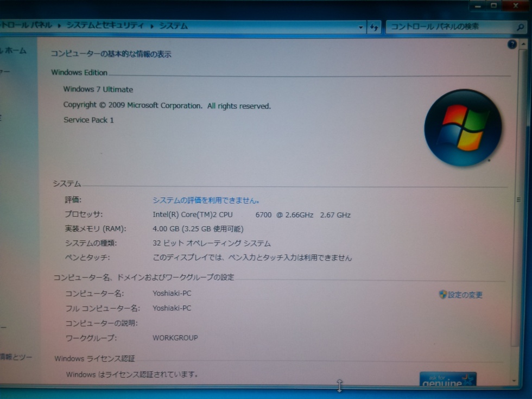Click the 実装メモリ (RAM): label
This screenshot has height=399, width=532.
click(96, 229)
